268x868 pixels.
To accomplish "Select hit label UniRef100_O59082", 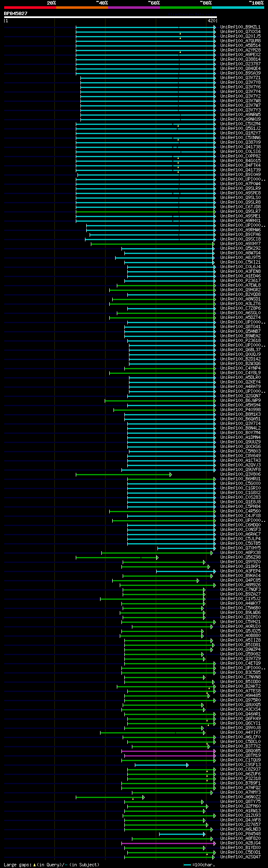I will (240, 654).
